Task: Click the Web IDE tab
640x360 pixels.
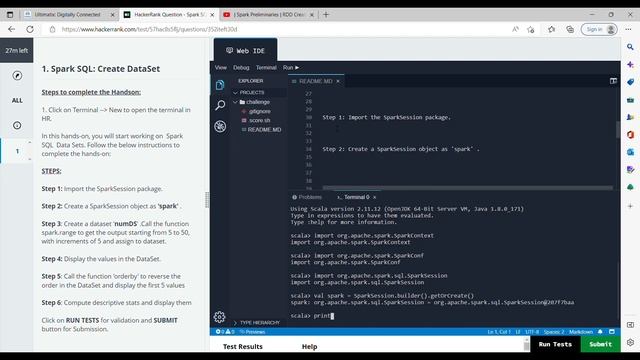Action: 246,51
